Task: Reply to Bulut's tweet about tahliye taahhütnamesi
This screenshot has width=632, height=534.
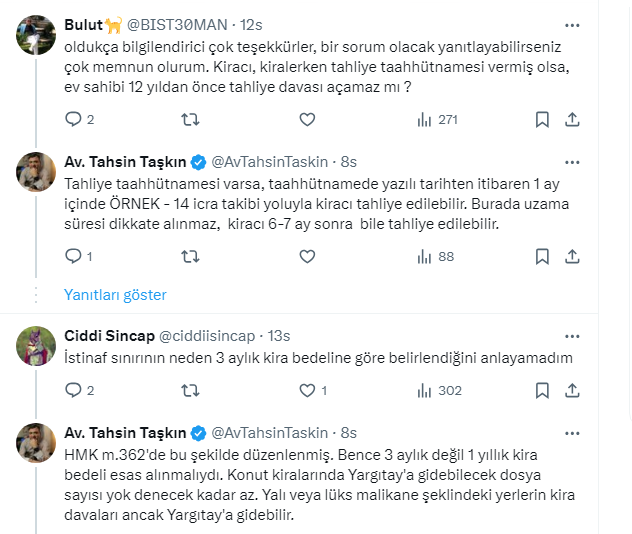Action: tap(72, 119)
